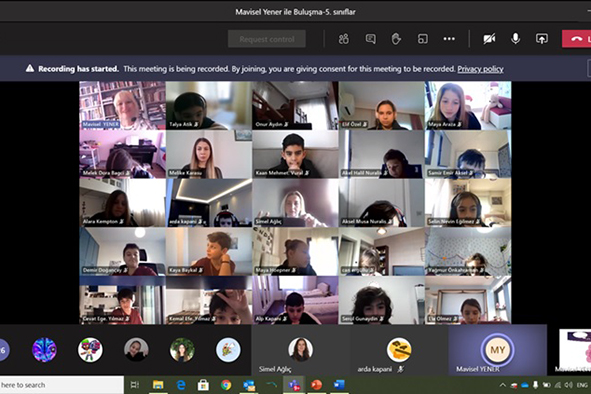Select the Simel Ağlıç participant avatar
The image size is (591, 394).
coord(300,349)
